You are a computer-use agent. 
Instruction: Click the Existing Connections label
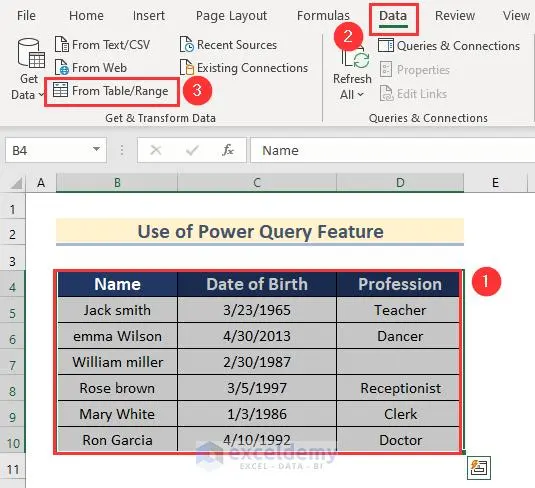point(252,68)
